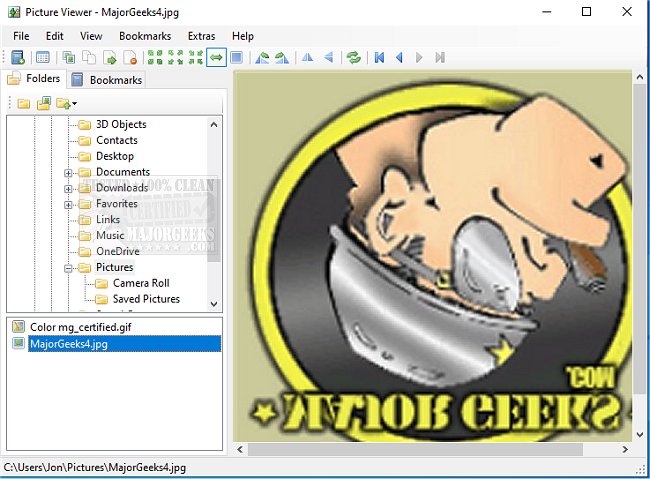
Task: Switch to the Bookmarks tab
Action: point(107,80)
